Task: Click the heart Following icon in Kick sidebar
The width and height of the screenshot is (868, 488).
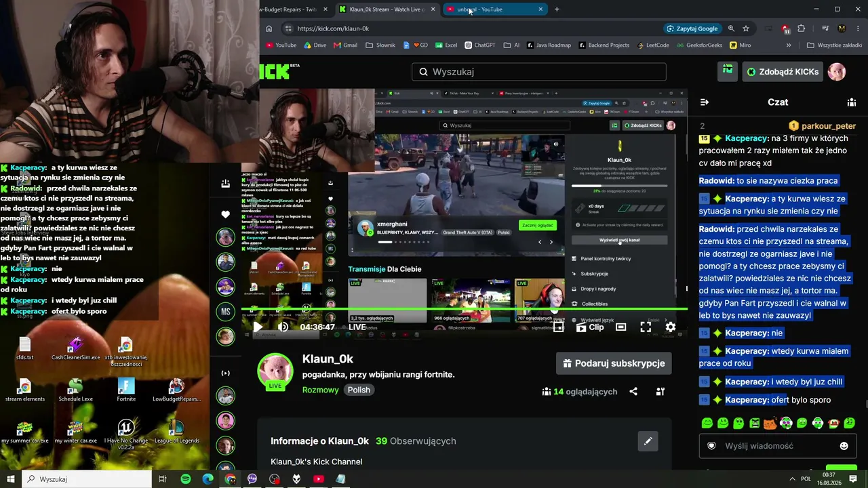Action: click(x=226, y=214)
